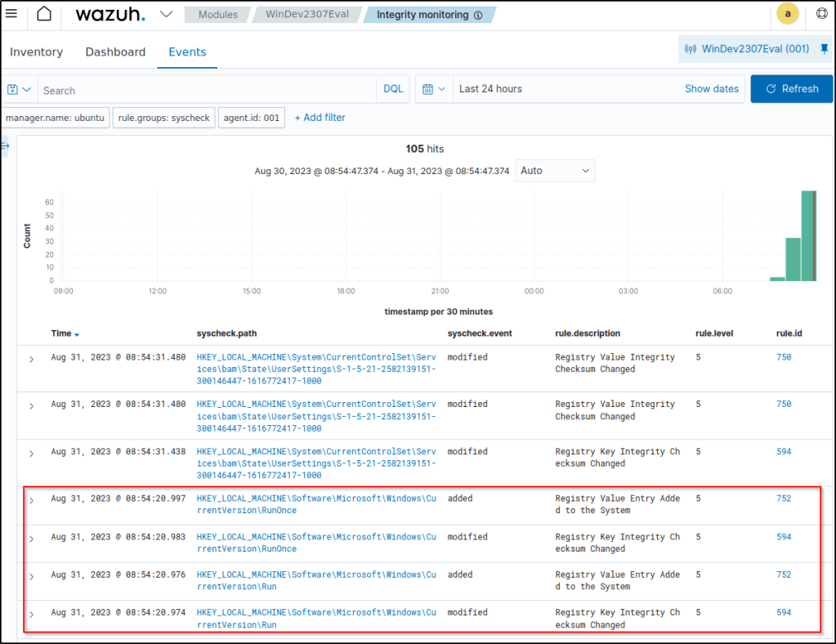Image resolution: width=836 pixels, height=644 pixels.
Task: Click the info icon next to Integrity monitoring
Action: [478, 15]
